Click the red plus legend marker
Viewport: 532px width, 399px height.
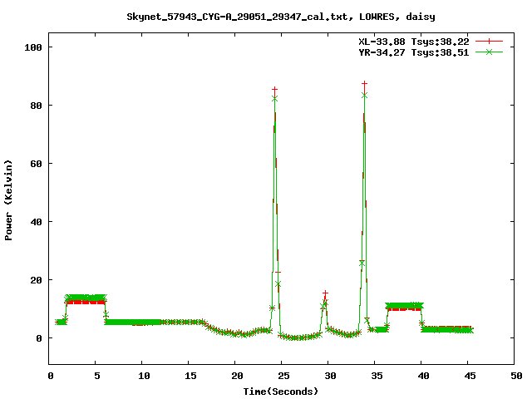[x=489, y=42]
